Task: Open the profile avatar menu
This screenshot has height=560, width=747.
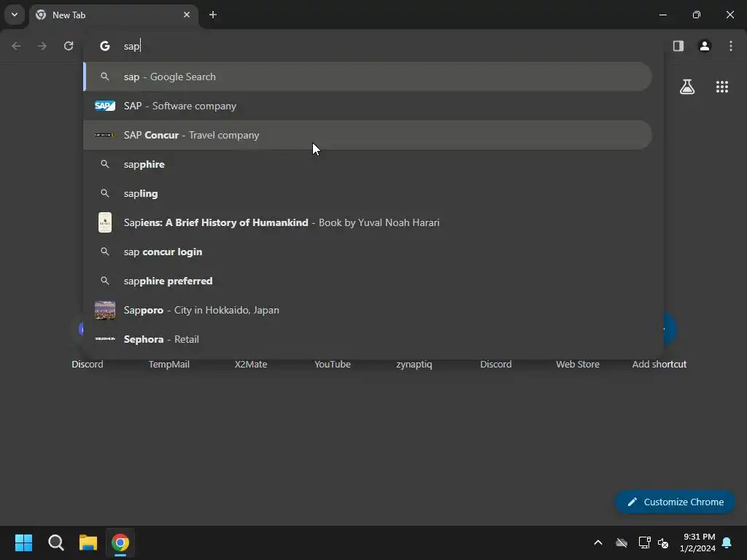Action: [705, 46]
